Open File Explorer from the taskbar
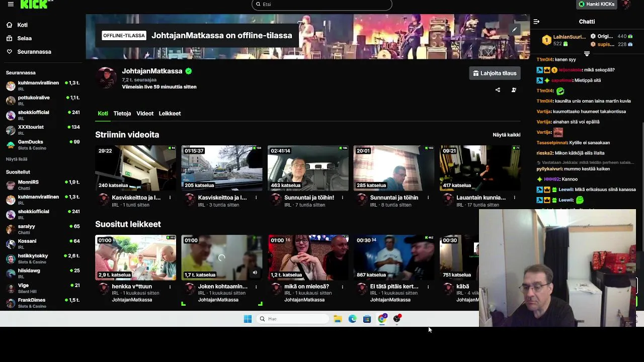This screenshot has width=644, height=362. pos(338,319)
